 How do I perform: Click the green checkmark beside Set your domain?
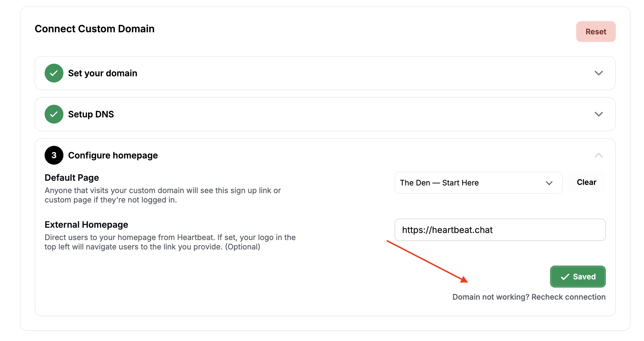[x=54, y=73]
